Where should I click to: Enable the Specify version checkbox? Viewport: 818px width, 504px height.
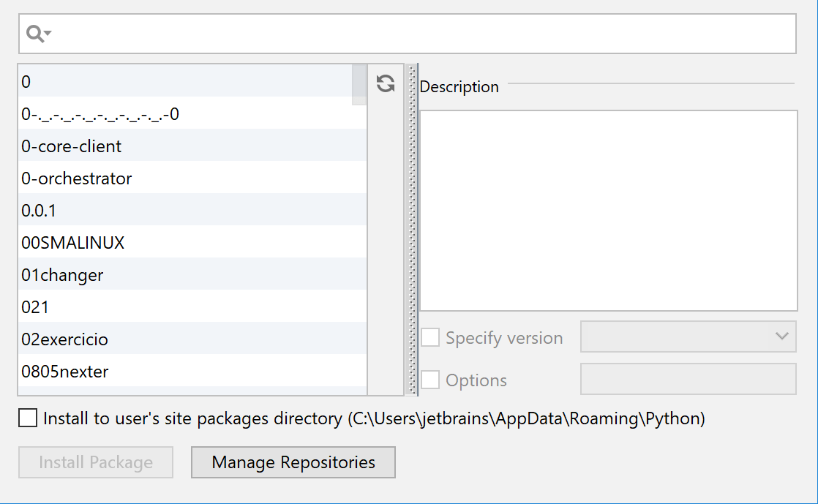pos(430,337)
